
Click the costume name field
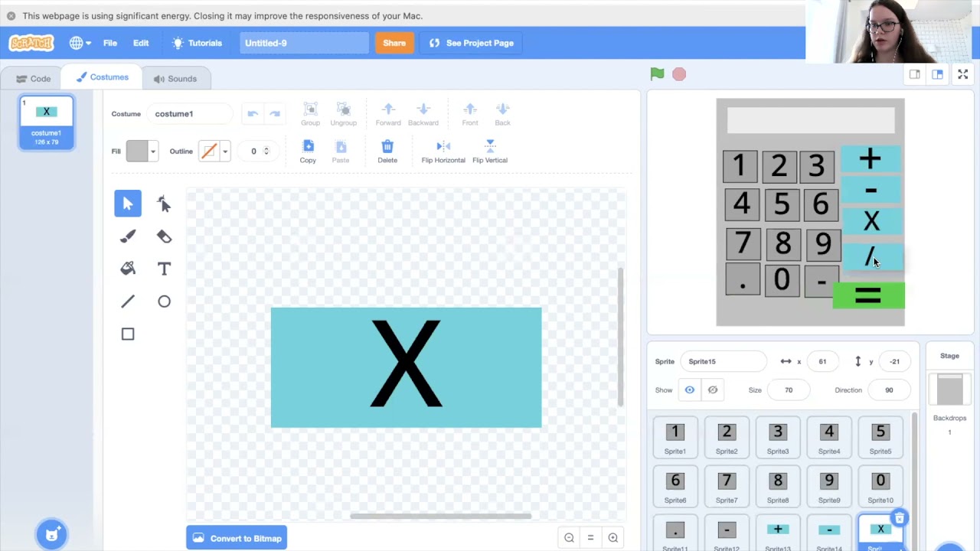pyautogui.click(x=189, y=114)
